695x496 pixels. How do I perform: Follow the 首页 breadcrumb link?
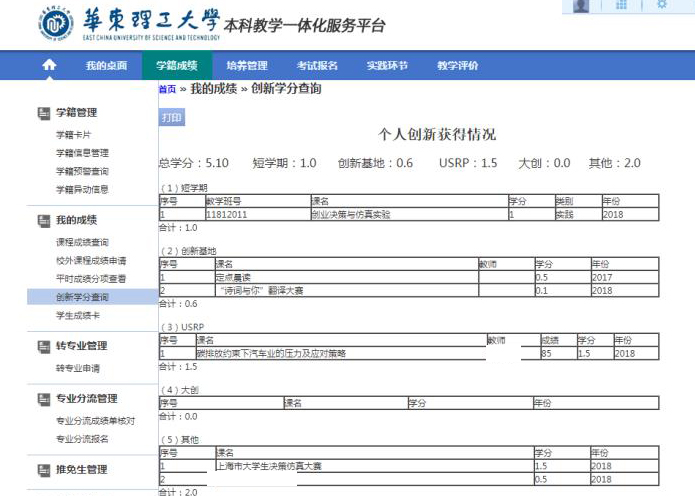click(168, 89)
